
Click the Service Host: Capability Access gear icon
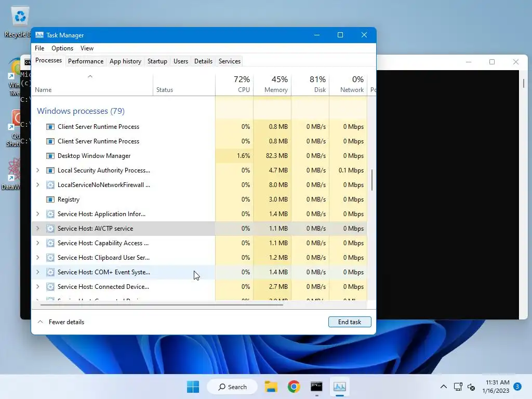(50, 243)
